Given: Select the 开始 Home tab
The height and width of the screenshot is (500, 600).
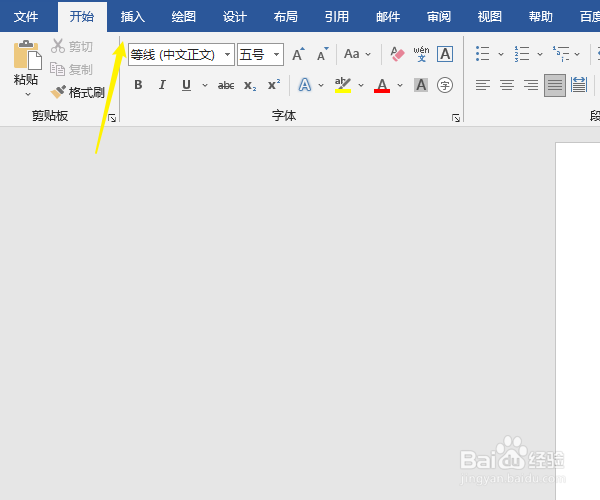Looking at the screenshot, I should (x=82, y=16).
